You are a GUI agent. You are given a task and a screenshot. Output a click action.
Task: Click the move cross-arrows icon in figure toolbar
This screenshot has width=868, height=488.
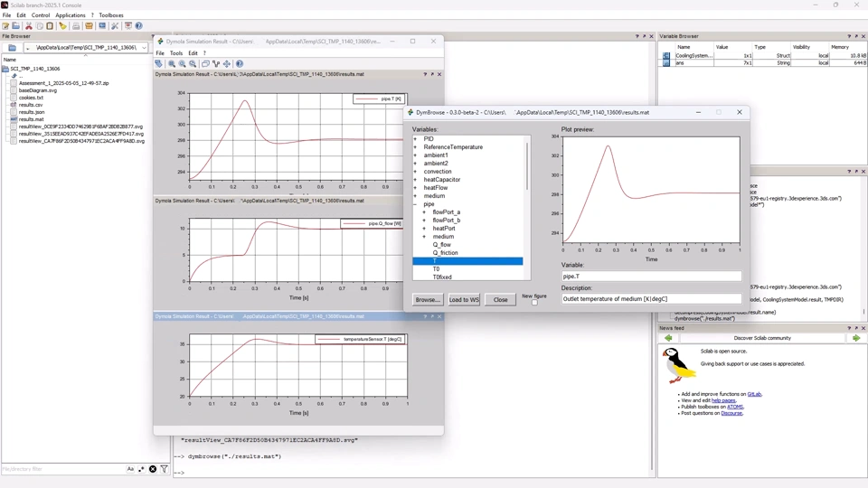pyautogui.click(x=226, y=63)
